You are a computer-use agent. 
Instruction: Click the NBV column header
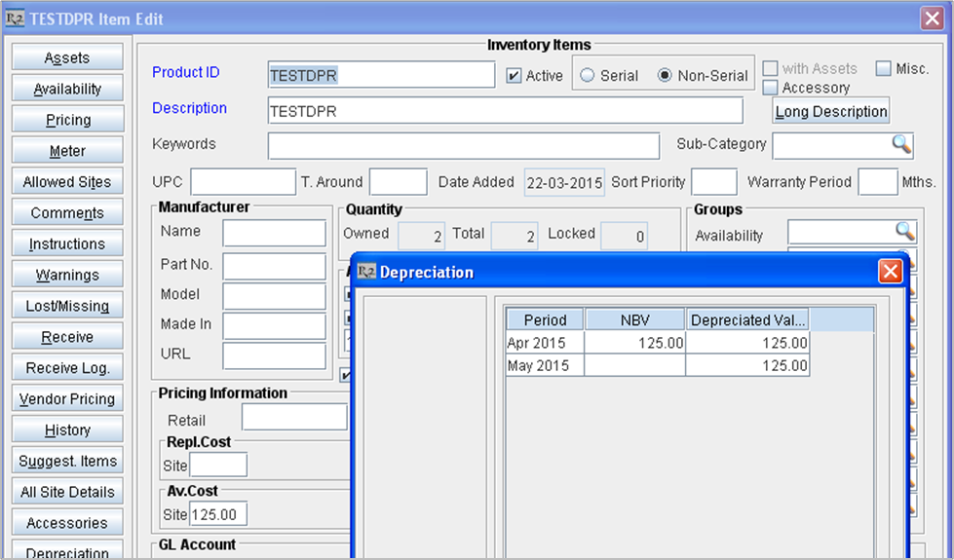pyautogui.click(x=634, y=319)
